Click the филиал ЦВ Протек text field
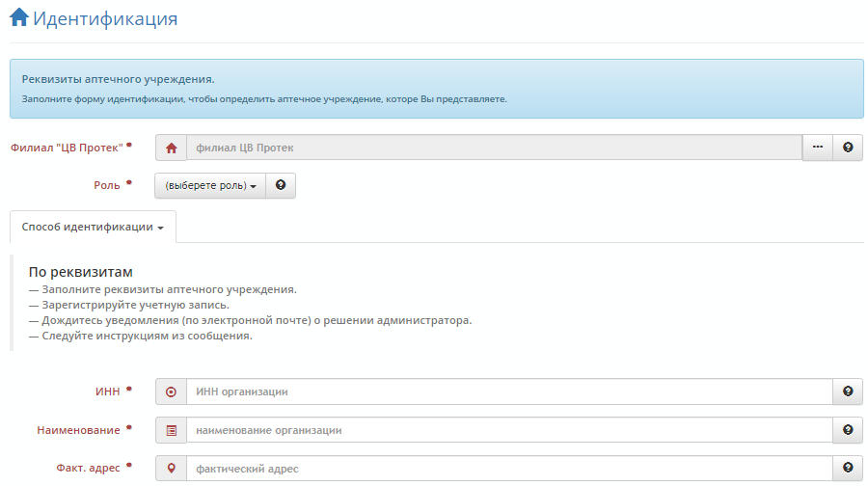This screenshot has width=868, height=486. [x=493, y=148]
